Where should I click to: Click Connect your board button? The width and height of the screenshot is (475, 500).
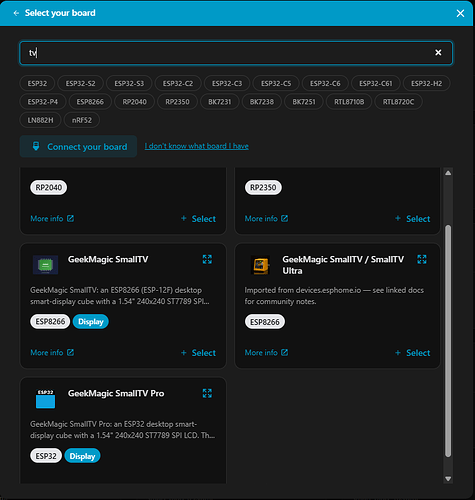[x=78, y=146]
